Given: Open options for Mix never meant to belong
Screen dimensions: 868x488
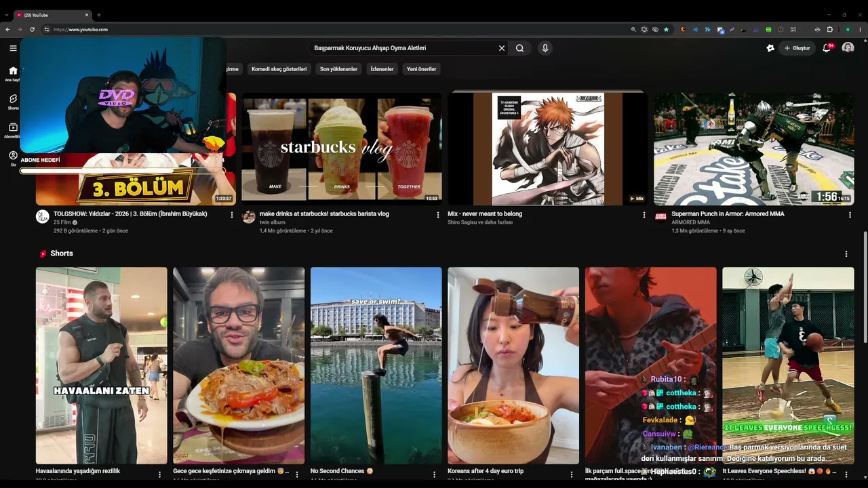Looking at the screenshot, I should (x=644, y=215).
